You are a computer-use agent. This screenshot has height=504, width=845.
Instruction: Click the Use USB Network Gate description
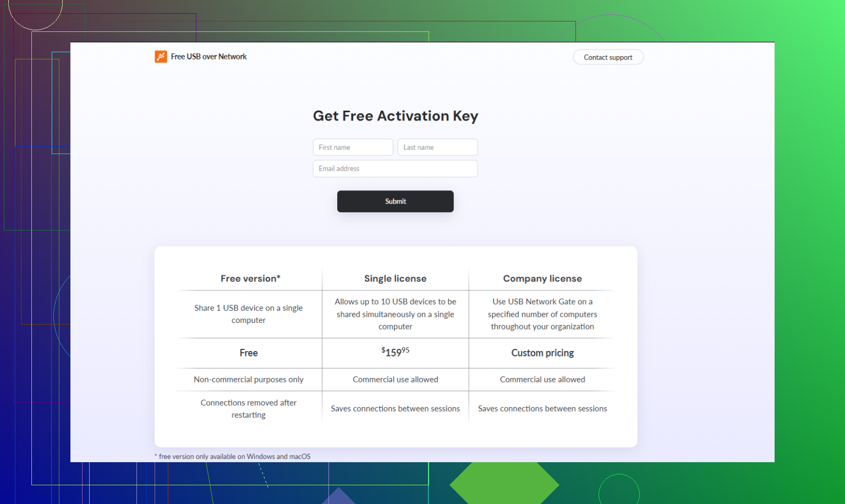pos(542,314)
